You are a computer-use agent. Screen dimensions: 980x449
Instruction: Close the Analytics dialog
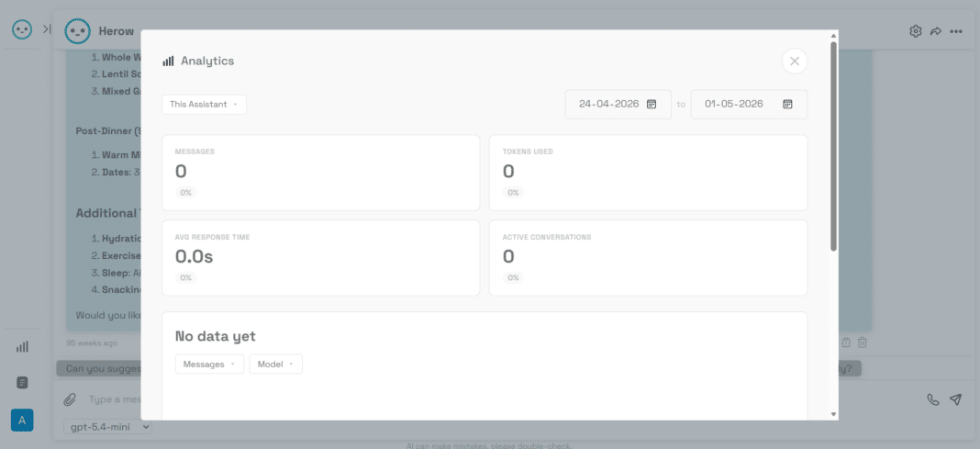pyautogui.click(x=795, y=62)
